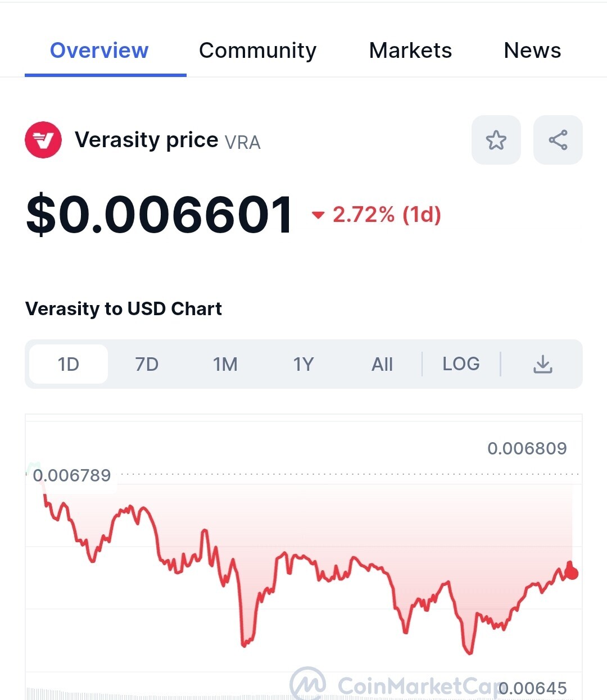Image resolution: width=607 pixels, height=700 pixels.
Task: Click the 2.72% (1d) change label
Action: [387, 215]
